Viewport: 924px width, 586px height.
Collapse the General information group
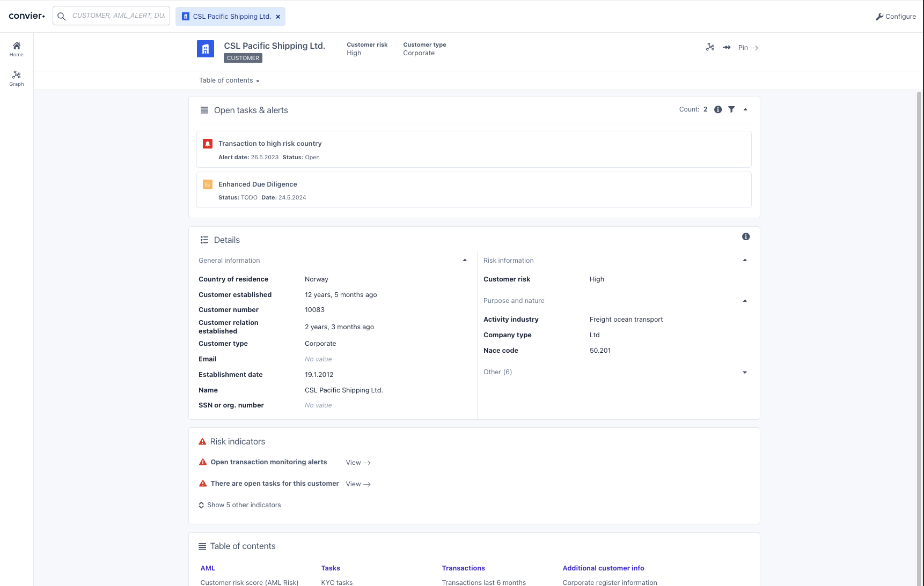(465, 260)
